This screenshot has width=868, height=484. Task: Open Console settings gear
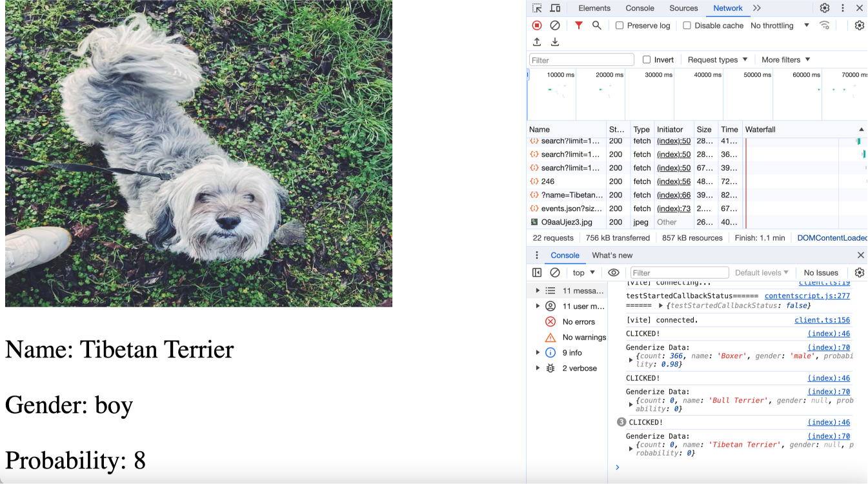tap(860, 273)
